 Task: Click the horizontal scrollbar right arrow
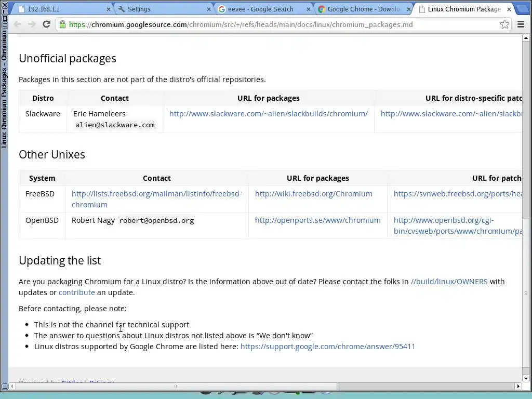point(518,386)
